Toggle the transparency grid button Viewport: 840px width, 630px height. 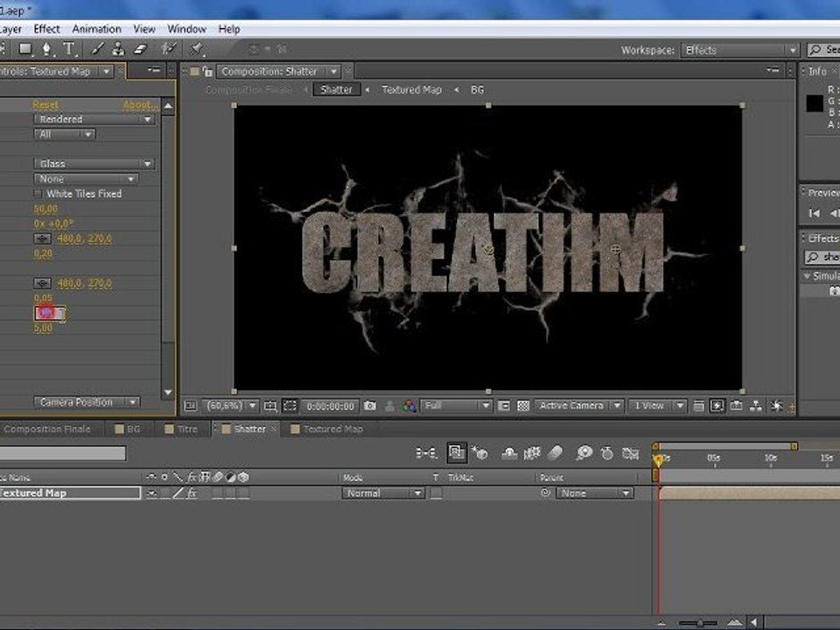click(523, 406)
